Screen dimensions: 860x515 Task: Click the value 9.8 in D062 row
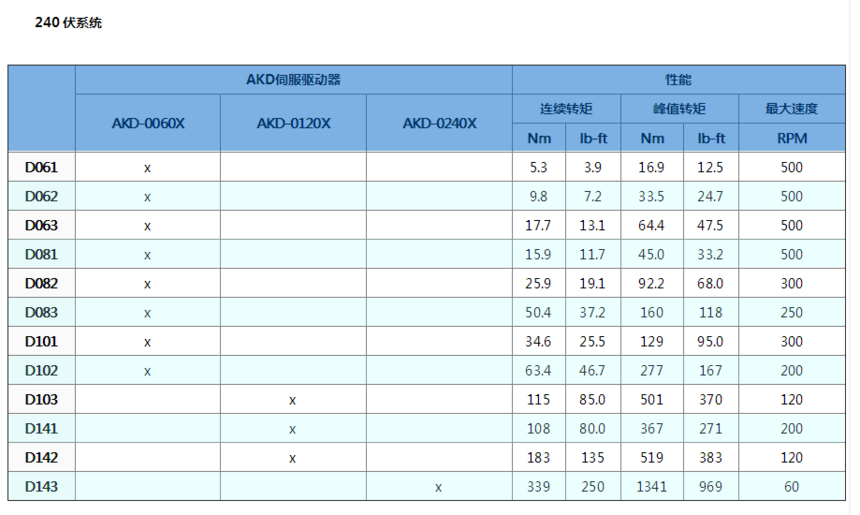tap(539, 196)
